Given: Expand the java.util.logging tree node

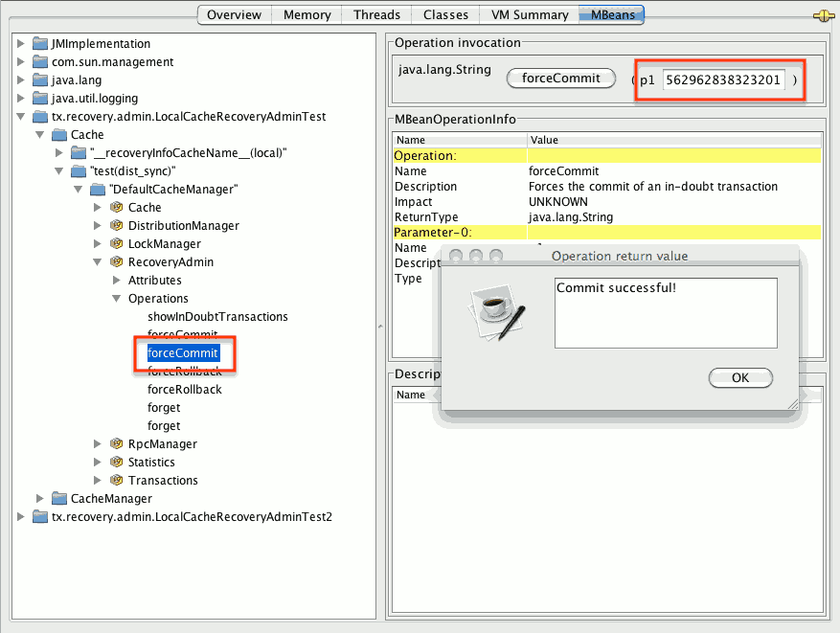Looking at the screenshot, I should pyautogui.click(x=21, y=99).
